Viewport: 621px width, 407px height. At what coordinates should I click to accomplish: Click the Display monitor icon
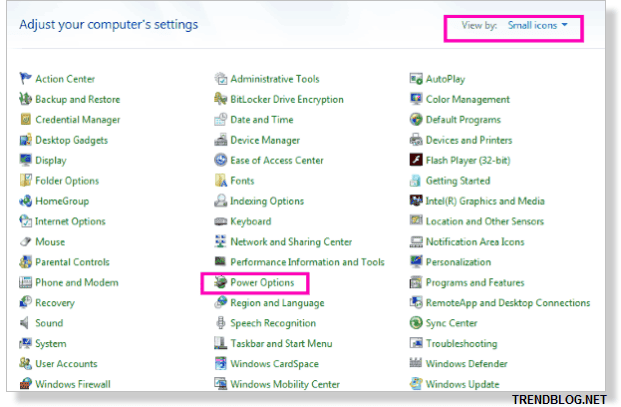(25, 160)
